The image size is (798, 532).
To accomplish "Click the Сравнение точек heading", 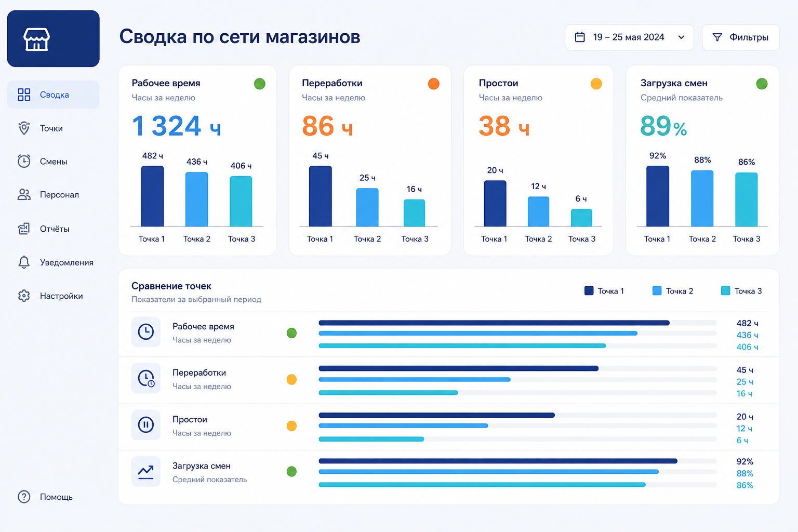I will [171, 286].
